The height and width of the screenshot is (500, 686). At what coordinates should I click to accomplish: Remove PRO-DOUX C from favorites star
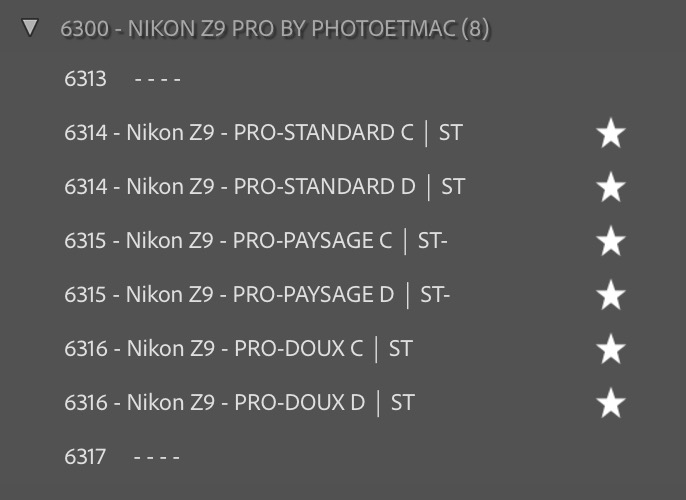pos(610,349)
